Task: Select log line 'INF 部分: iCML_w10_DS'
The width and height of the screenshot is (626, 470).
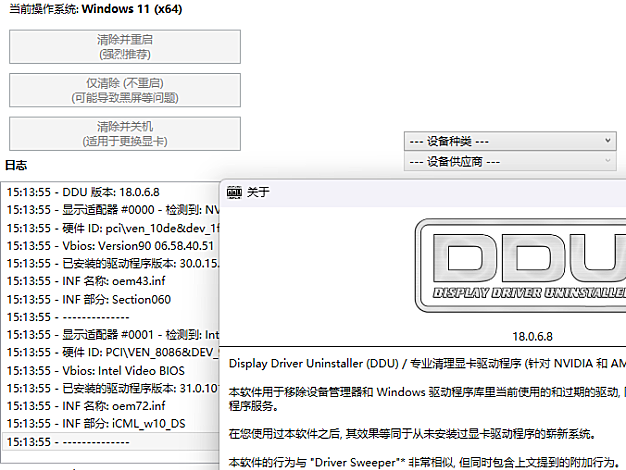Action: pos(111,424)
